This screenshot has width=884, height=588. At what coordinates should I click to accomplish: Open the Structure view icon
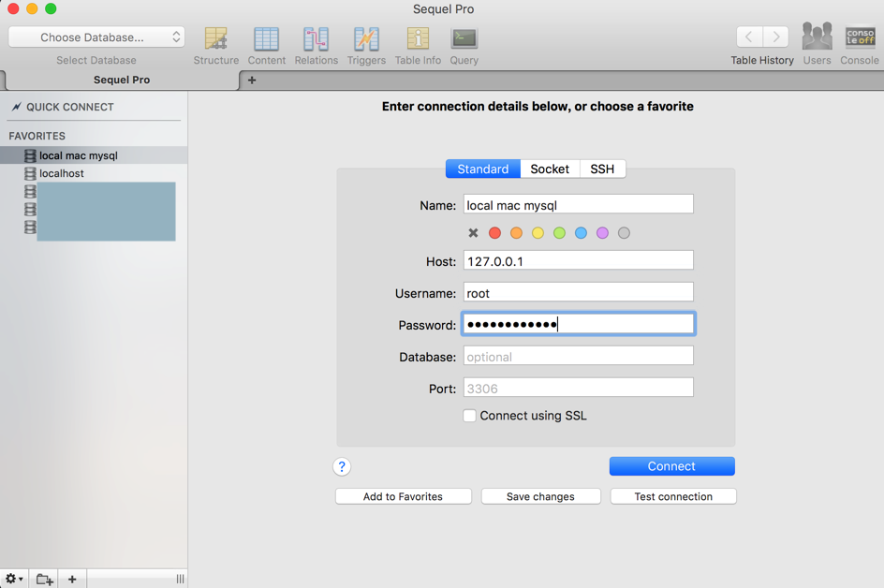pyautogui.click(x=216, y=39)
